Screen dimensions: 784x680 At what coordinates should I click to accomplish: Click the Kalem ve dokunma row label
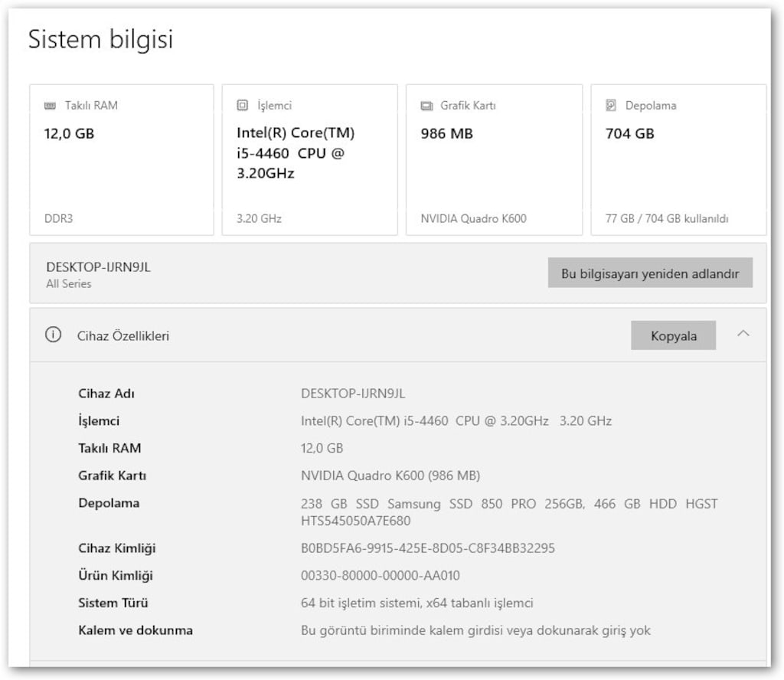click(136, 630)
